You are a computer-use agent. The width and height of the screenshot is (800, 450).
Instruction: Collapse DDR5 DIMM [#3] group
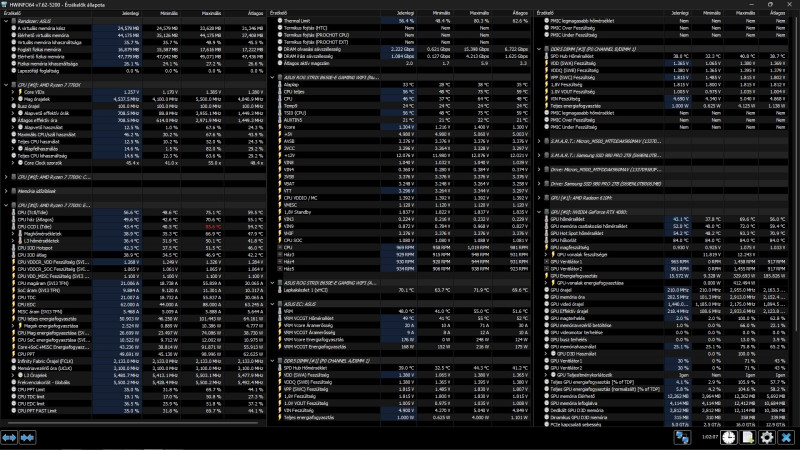(539, 49)
